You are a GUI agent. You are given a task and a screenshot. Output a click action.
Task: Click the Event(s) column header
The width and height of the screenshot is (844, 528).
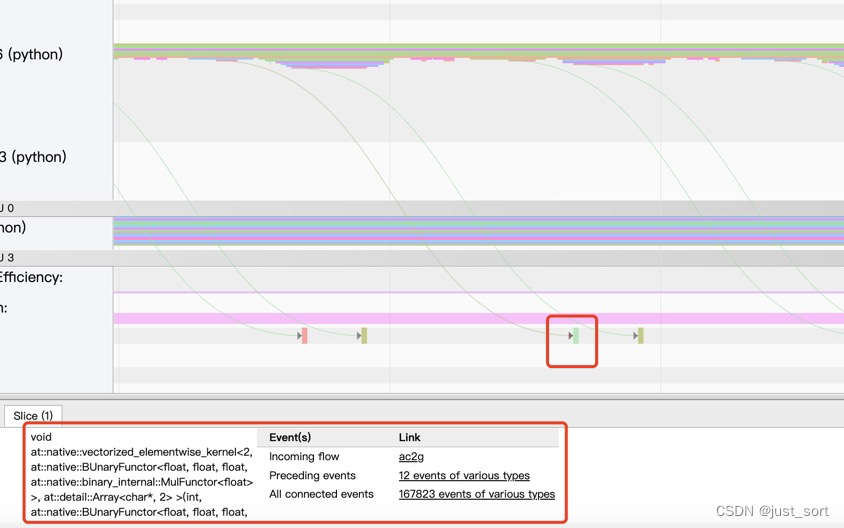click(290, 438)
